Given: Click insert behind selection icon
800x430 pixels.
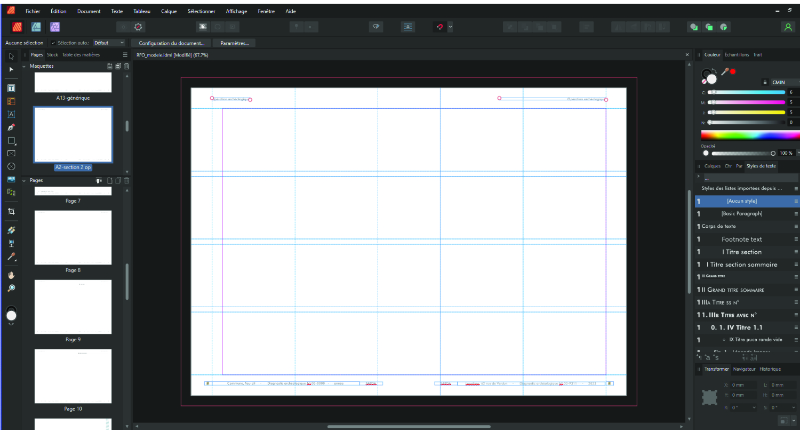Looking at the screenshot, I should coord(694,27).
